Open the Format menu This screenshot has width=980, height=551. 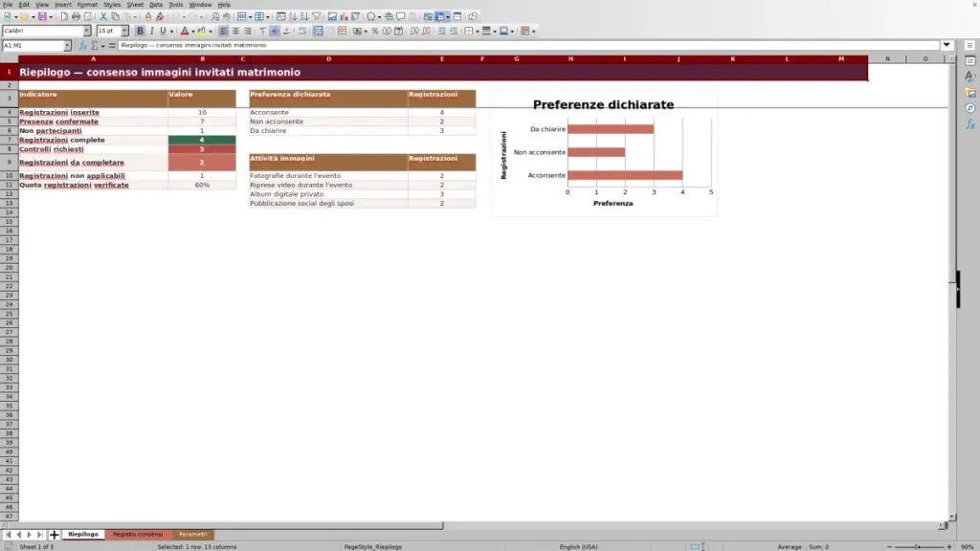pos(87,5)
